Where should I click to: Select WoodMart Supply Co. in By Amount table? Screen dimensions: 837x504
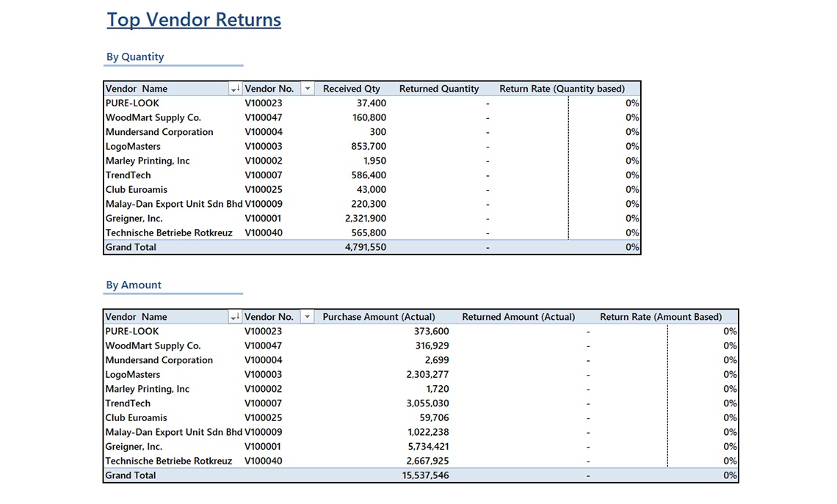point(153,346)
